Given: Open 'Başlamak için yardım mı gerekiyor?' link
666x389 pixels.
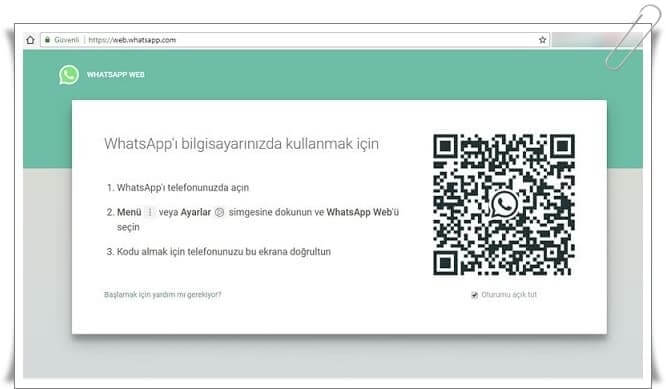Looking at the screenshot, I should (163, 294).
